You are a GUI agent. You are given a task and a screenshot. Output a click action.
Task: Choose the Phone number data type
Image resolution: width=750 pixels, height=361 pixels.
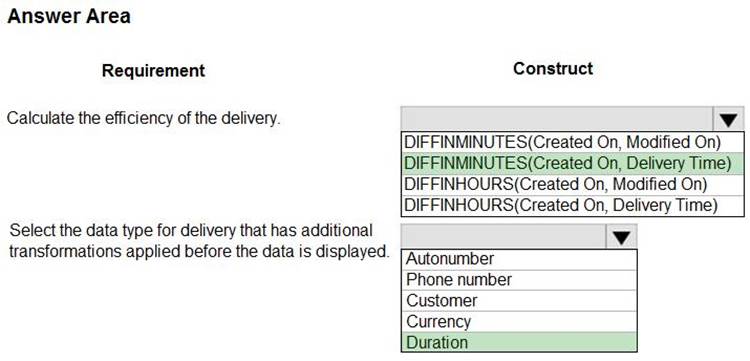tap(519, 280)
